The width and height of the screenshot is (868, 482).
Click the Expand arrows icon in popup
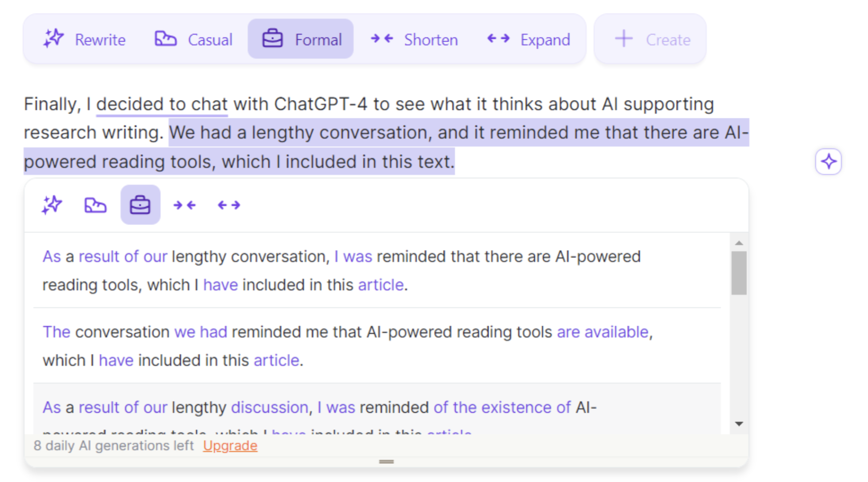pos(229,205)
